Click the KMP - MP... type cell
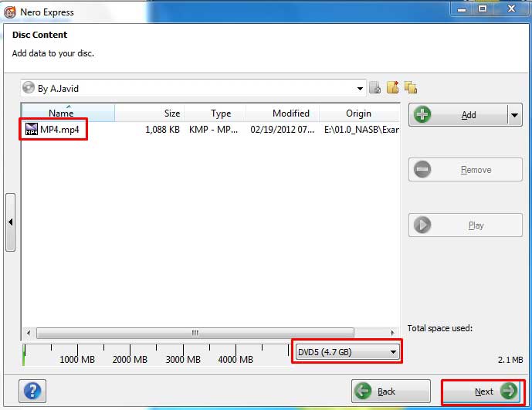This screenshot has height=410, width=532. [213, 129]
